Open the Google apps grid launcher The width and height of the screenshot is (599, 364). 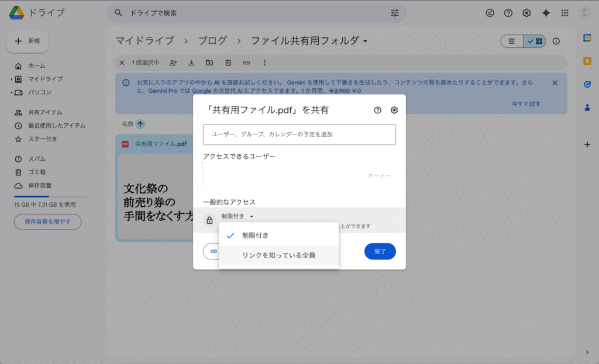click(564, 13)
